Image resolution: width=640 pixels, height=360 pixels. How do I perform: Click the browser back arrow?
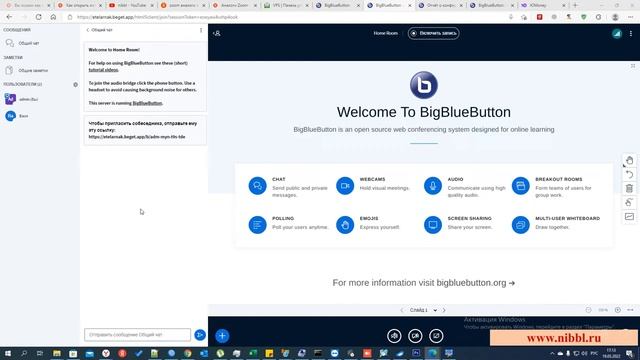pos(9,17)
